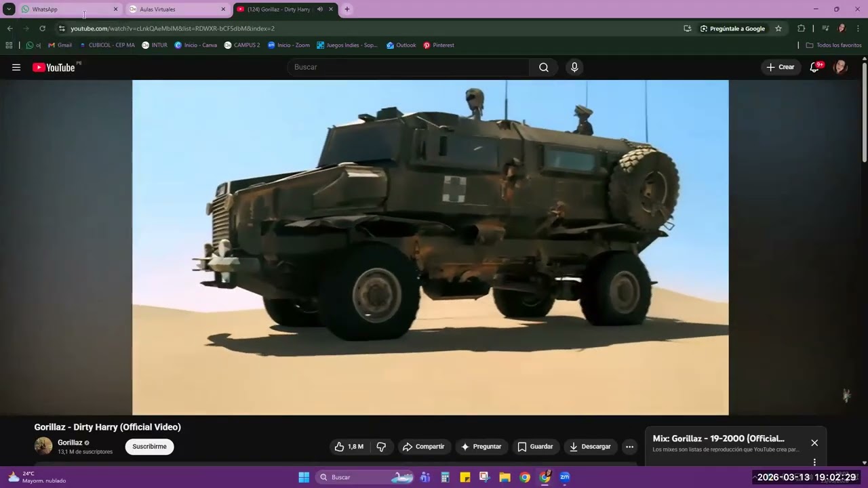The height and width of the screenshot is (488, 868).
Task: Click the YouTube search magnifier button
Action: (544, 67)
